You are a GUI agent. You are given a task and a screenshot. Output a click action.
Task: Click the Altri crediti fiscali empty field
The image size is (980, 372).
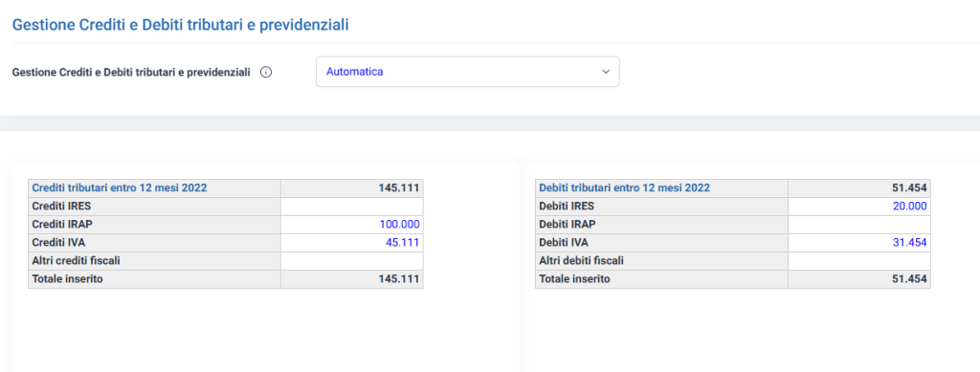[352, 261]
